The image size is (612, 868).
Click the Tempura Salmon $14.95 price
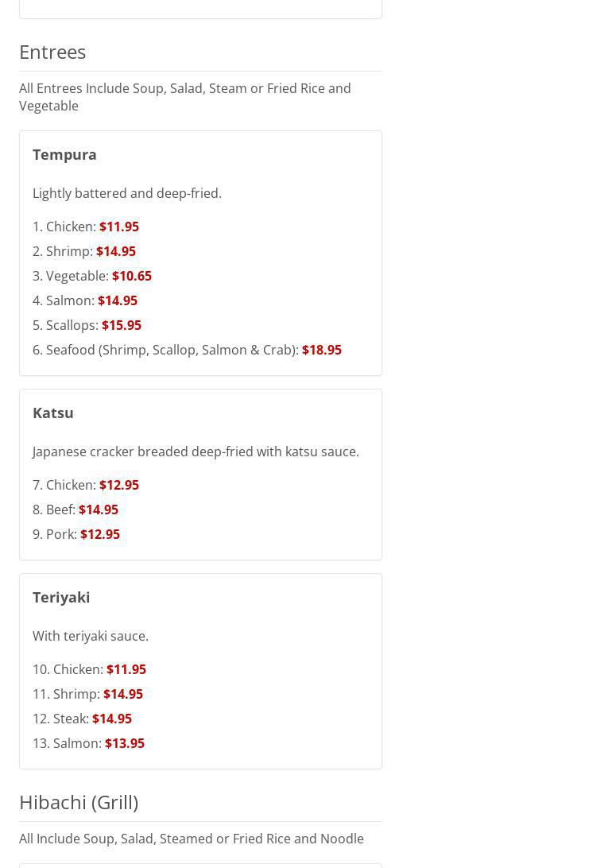(x=118, y=300)
